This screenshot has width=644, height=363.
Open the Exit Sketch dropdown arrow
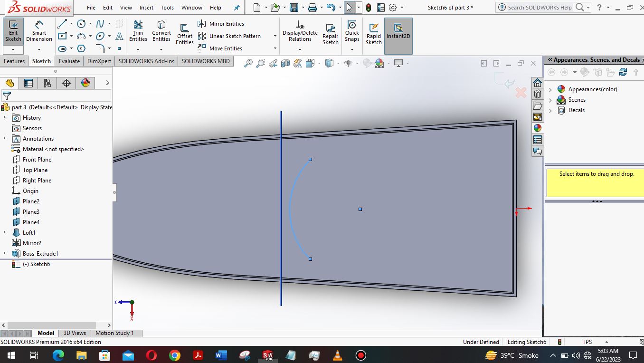click(13, 49)
